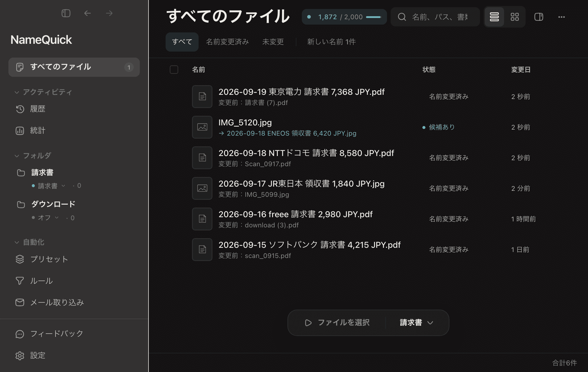Open the 請求書 preset dropdown in bottom bar
588x372 pixels.
(417, 322)
